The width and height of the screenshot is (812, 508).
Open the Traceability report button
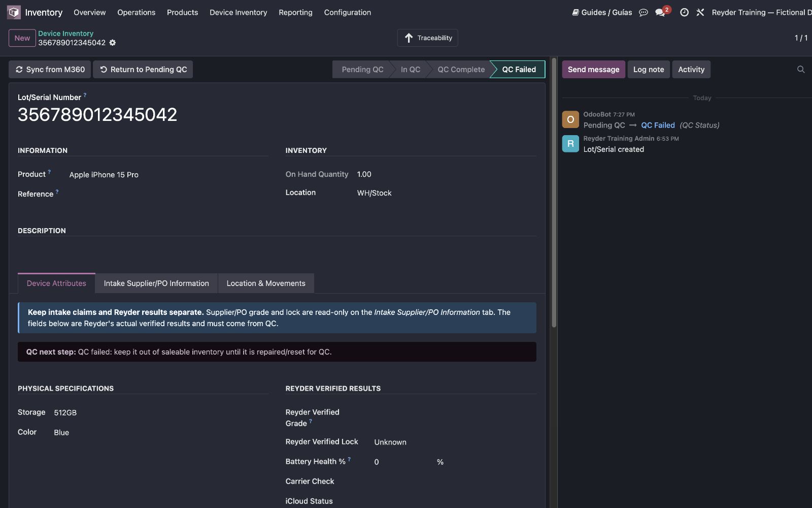click(427, 38)
